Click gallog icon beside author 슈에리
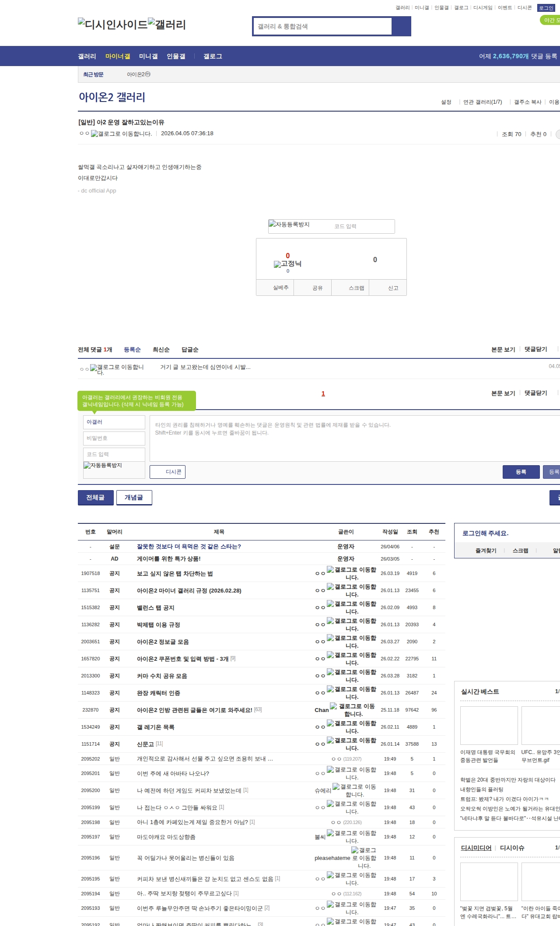Screen dimensions: 560x926 pyautogui.click(x=336, y=786)
